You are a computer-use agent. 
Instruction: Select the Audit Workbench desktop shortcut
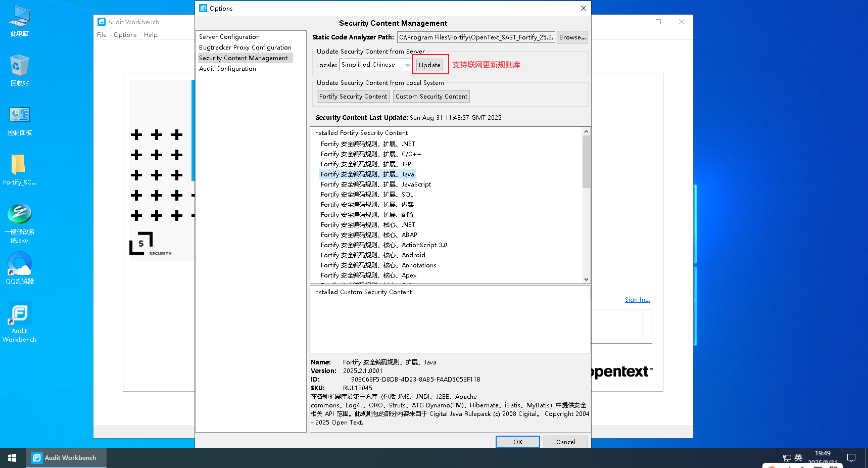(20, 322)
